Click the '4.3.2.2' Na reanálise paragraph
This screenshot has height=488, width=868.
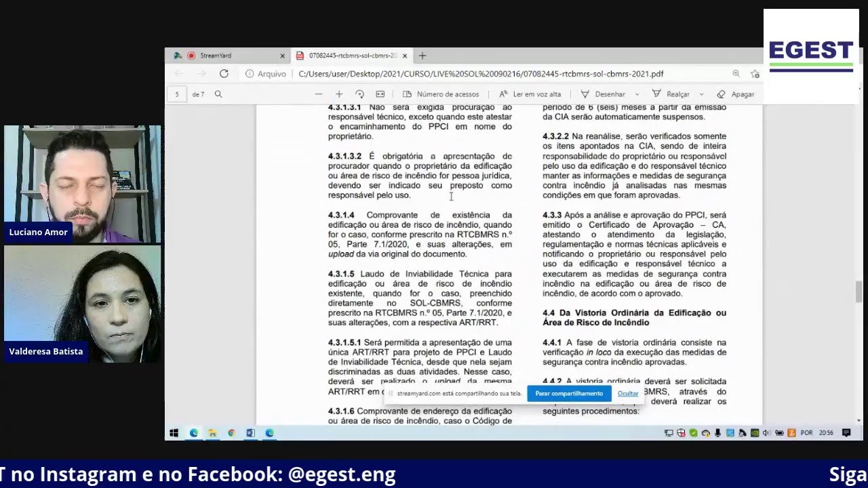point(634,165)
